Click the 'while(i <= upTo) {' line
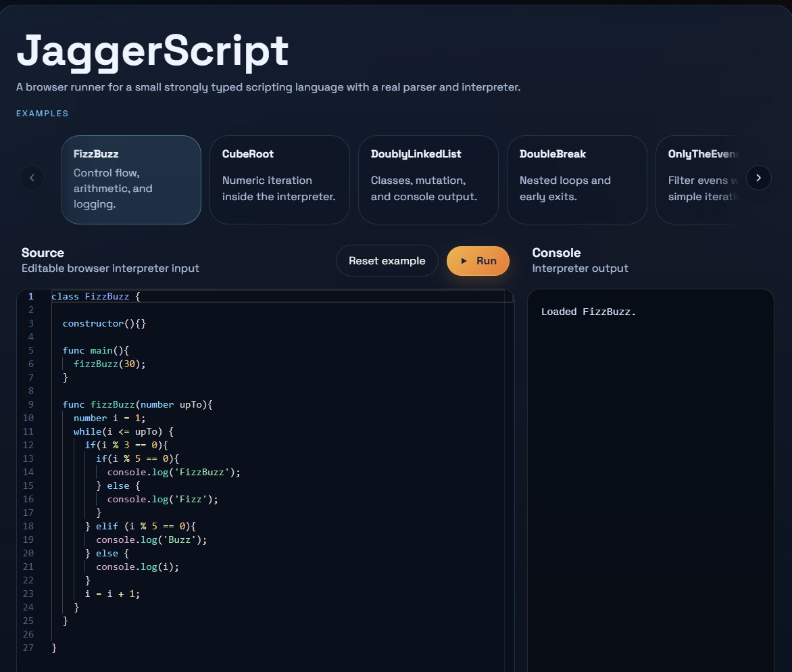 pyautogui.click(x=124, y=431)
